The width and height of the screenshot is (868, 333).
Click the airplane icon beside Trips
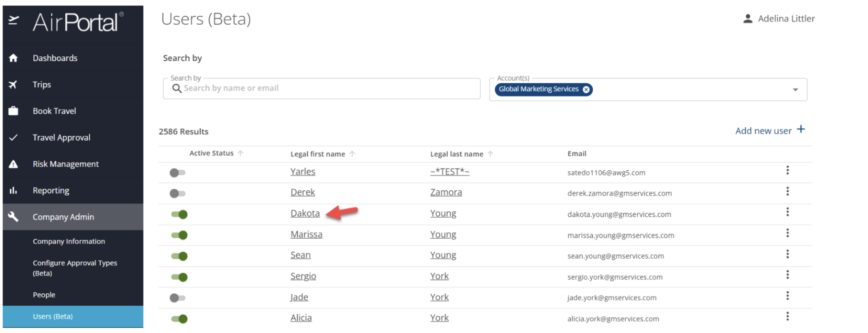tap(13, 85)
